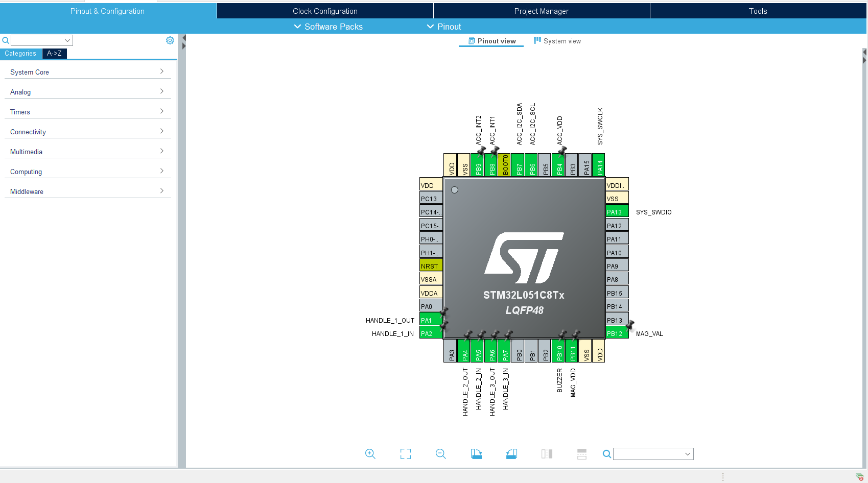Click unassigned pin PA9
This screenshot has height=483, width=868.
pos(617,265)
